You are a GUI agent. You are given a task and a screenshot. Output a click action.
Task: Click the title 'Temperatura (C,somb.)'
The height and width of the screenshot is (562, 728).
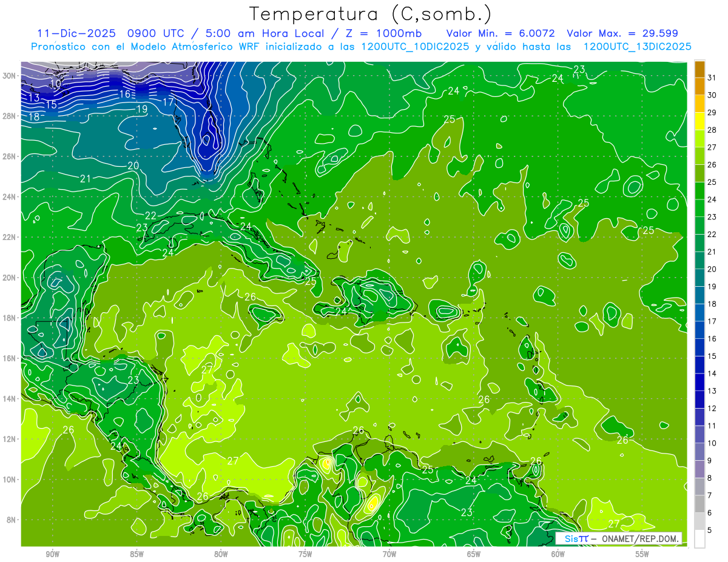coord(371,14)
